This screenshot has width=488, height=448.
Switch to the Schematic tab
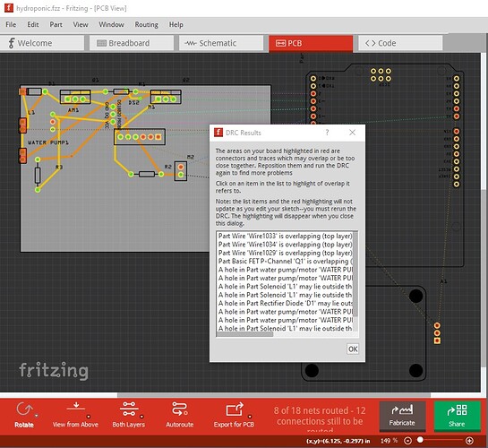pos(221,43)
